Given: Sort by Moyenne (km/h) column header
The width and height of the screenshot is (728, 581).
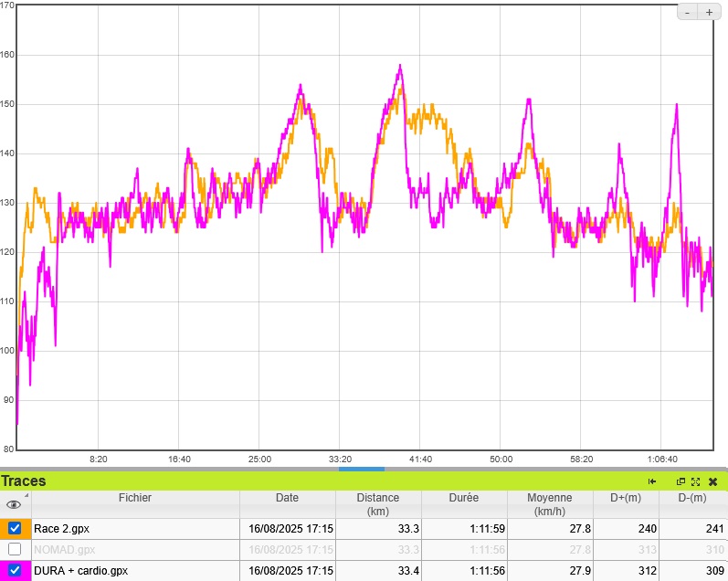Looking at the screenshot, I should pyautogui.click(x=549, y=504).
